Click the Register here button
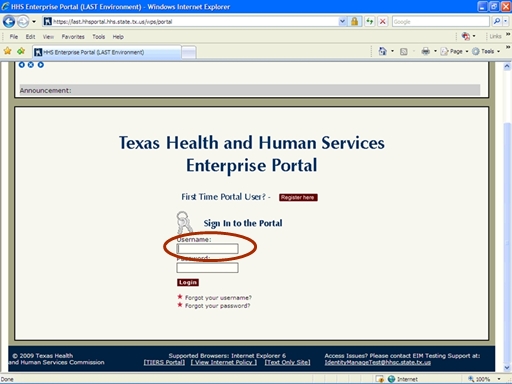Viewport: 512px width, 384px height. coord(298,197)
